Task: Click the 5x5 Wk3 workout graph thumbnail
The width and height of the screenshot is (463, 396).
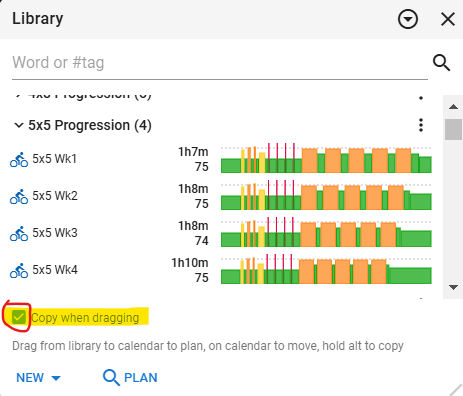Action: tap(326, 233)
